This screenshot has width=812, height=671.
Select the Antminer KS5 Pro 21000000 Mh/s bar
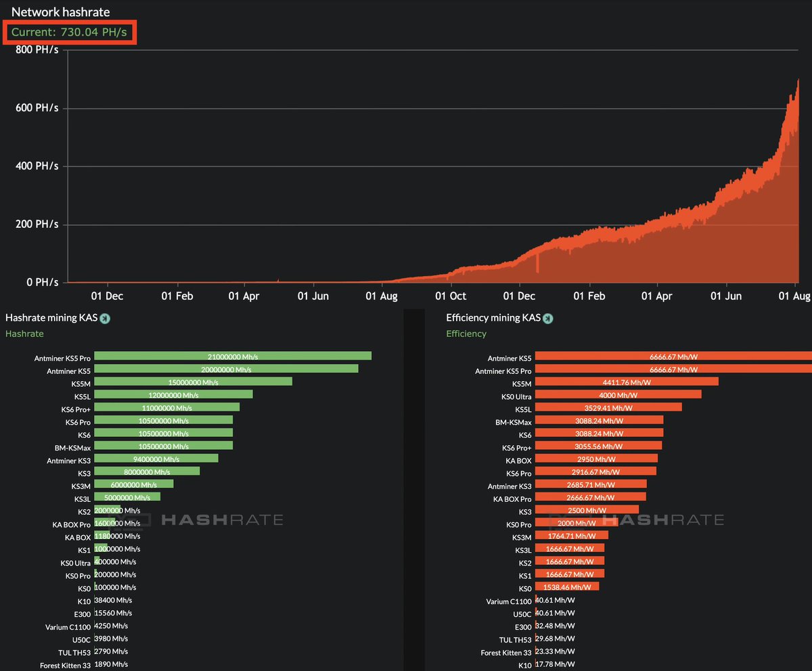[233, 356]
